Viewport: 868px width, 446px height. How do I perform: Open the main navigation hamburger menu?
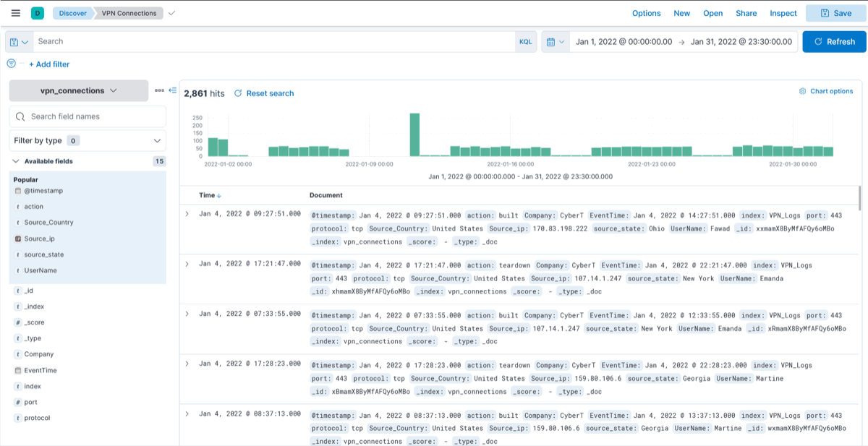[x=14, y=12]
